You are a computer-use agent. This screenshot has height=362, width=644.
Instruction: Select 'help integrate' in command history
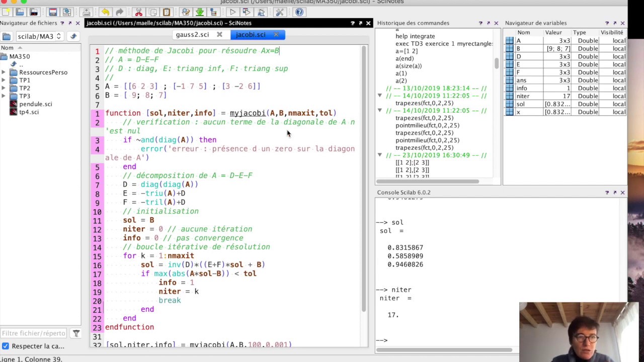[415, 36]
